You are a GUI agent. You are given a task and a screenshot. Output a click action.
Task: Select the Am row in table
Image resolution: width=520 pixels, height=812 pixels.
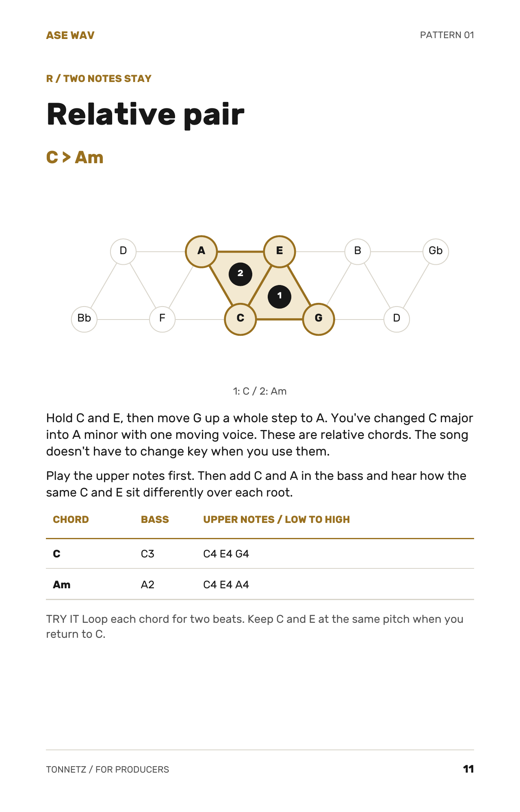tap(260, 584)
